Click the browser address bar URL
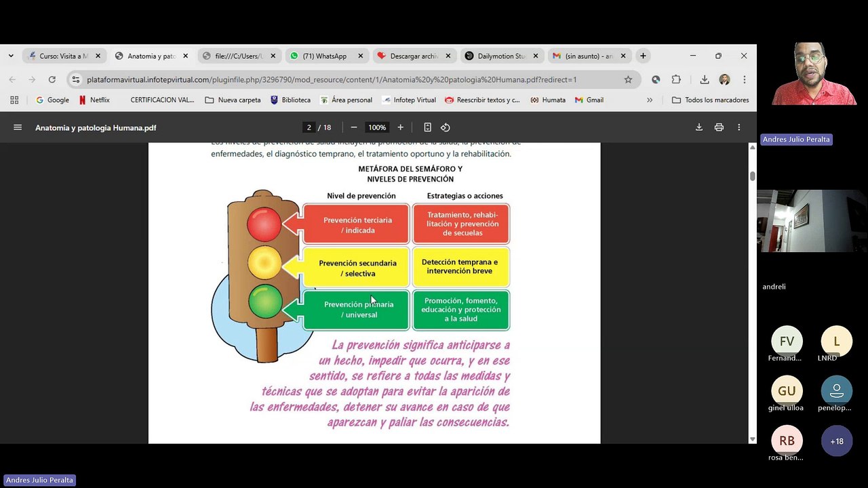Image resolution: width=868 pixels, height=488 pixels. pos(332,79)
